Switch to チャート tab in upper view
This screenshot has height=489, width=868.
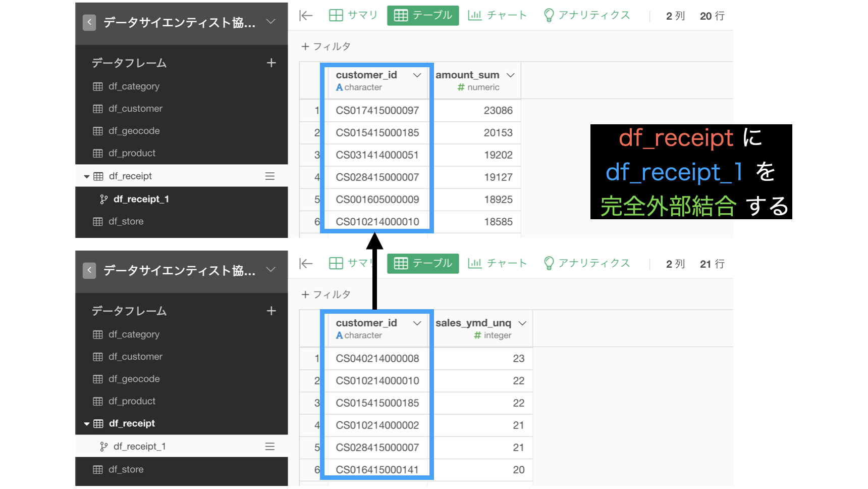498,15
